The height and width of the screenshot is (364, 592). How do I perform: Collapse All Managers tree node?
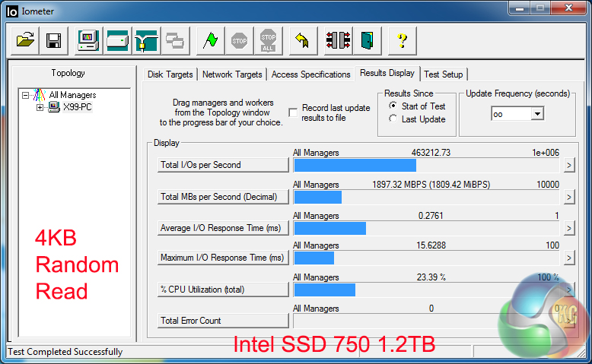tap(25, 95)
